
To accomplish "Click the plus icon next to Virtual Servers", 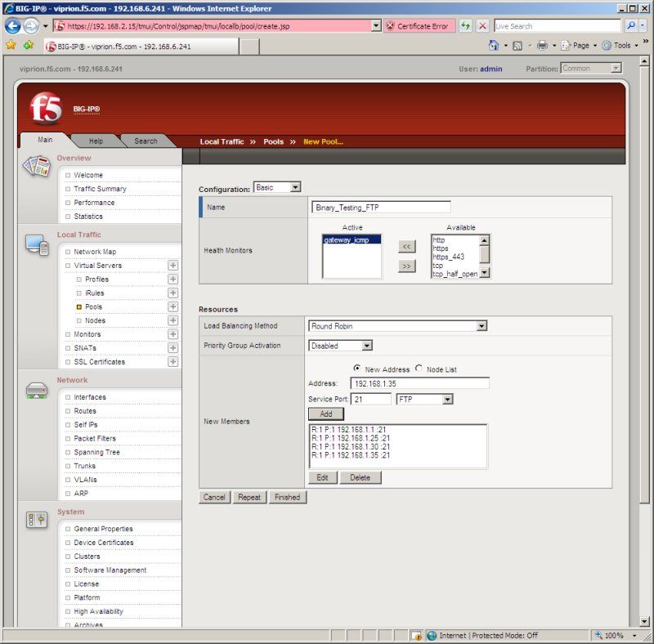I will pyautogui.click(x=172, y=266).
